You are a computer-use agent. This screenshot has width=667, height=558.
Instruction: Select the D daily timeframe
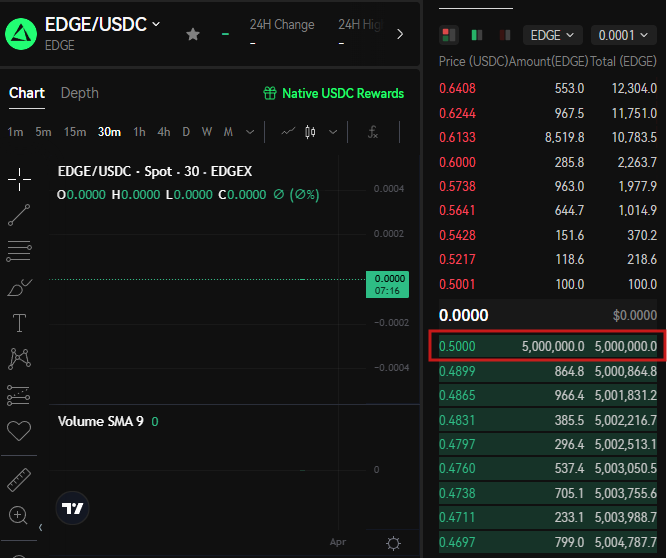point(186,132)
